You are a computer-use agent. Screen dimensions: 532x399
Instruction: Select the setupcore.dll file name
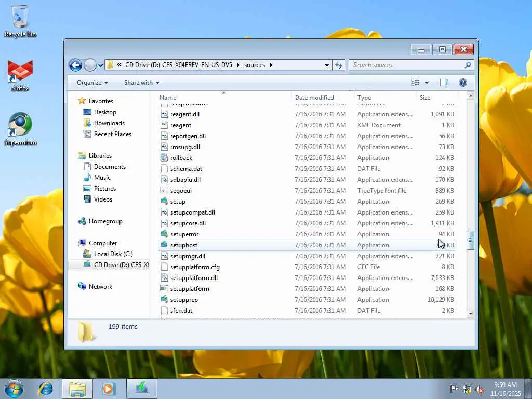click(188, 223)
